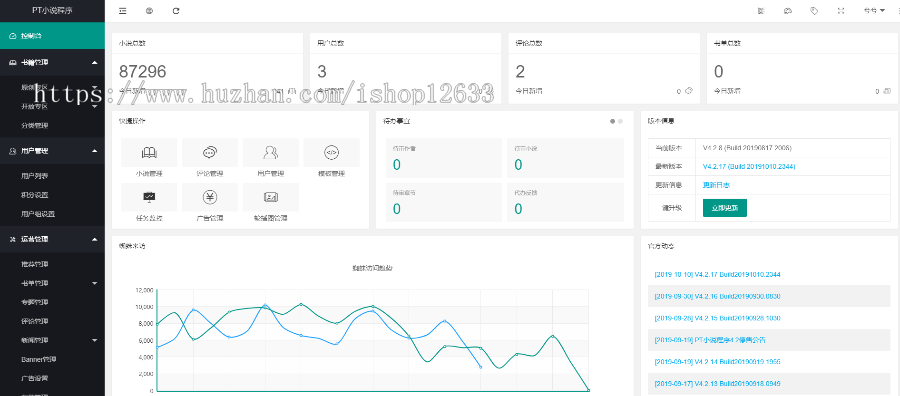Open 任务监控 monitor icon quick action

(149, 197)
